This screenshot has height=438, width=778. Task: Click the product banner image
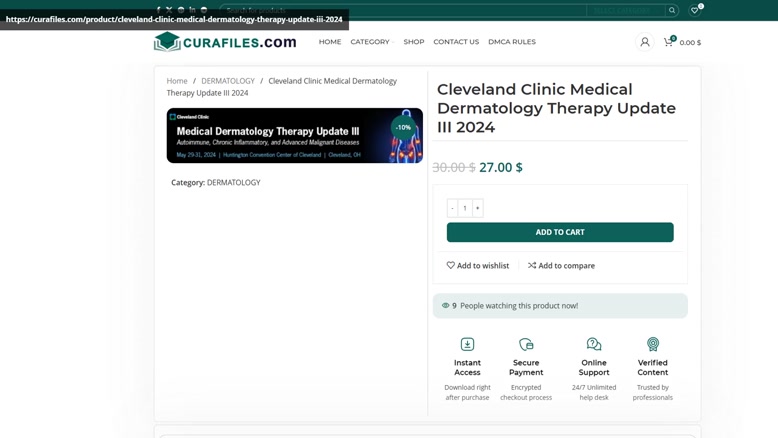295,135
